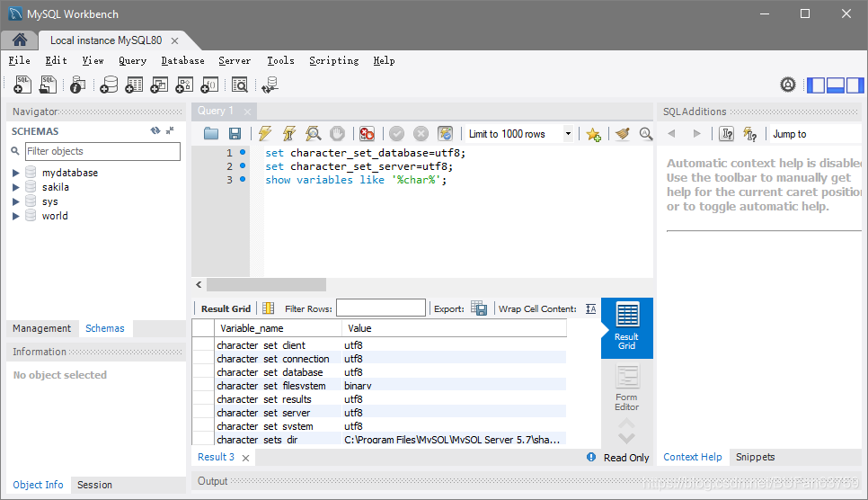This screenshot has height=500, width=868.
Task: Reconnect to DBMS toolbar icon
Action: pyautogui.click(x=270, y=85)
